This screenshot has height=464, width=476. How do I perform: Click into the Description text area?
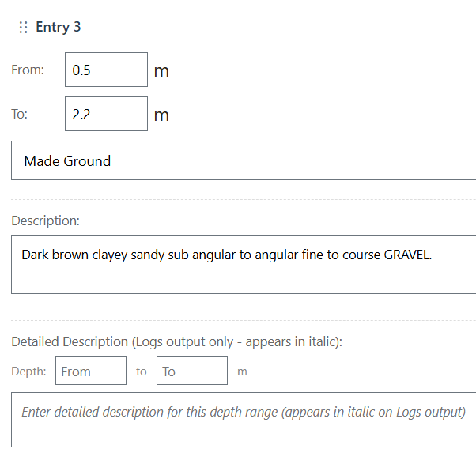click(x=244, y=274)
